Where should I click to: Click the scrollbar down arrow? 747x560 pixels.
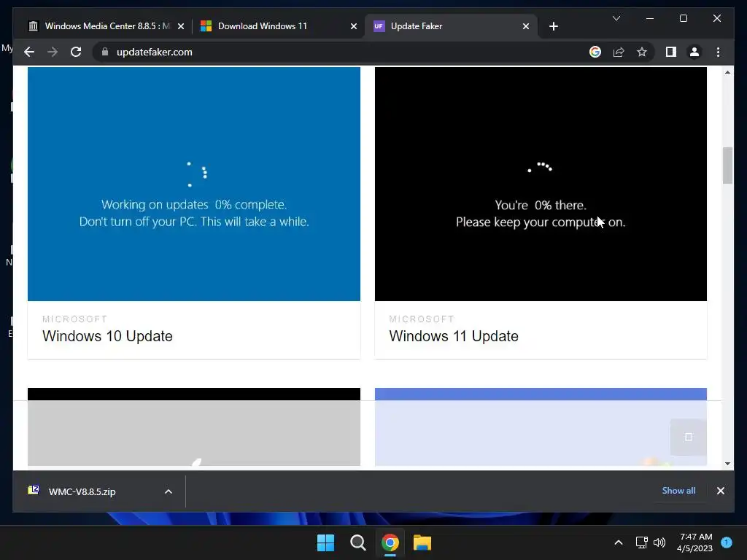point(727,463)
